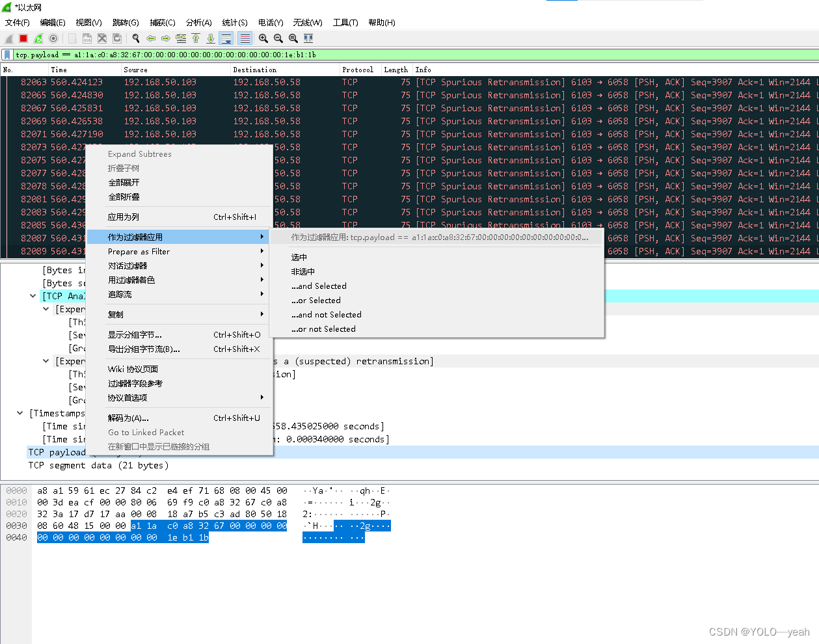This screenshot has height=644, width=819.
Task: Click the go to specified packet icon
Action: [x=181, y=38]
